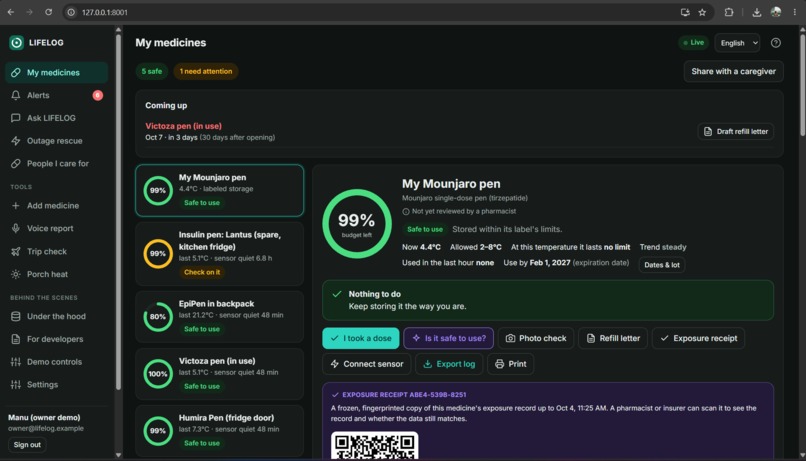The height and width of the screenshot is (461, 806).
Task: Ask Is it safe to use?
Action: 449,338
